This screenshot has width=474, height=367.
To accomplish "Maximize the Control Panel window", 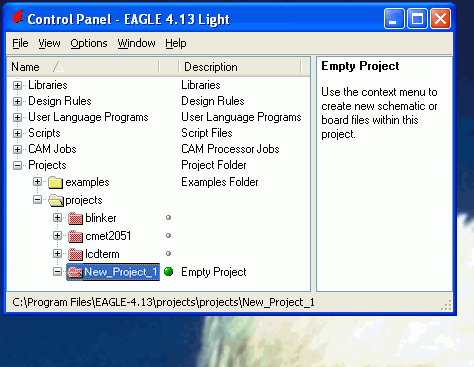I will click(417, 19).
